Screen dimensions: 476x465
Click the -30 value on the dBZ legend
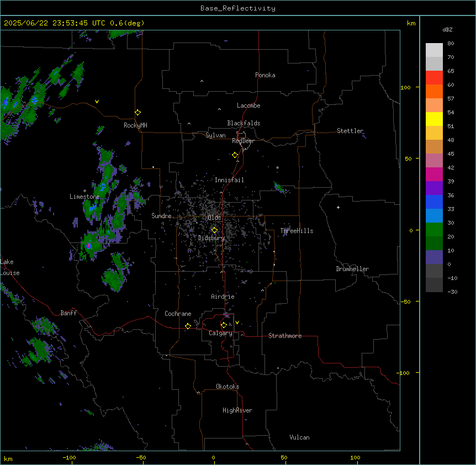[452, 292]
